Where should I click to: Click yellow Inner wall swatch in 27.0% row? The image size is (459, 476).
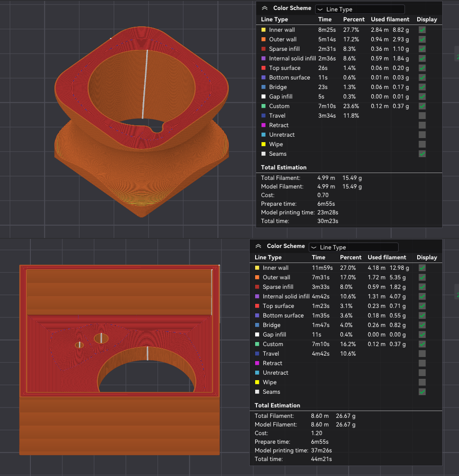click(x=257, y=268)
